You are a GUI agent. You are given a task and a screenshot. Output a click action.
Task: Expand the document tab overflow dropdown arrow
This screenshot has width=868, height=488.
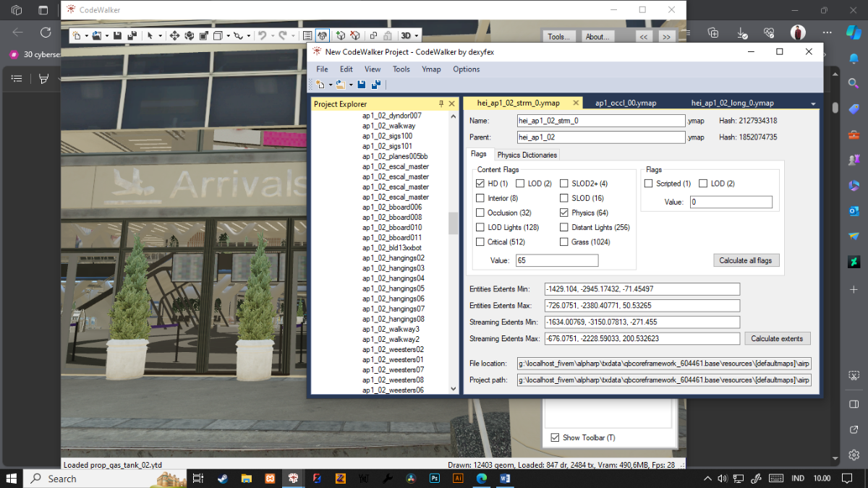[813, 103]
